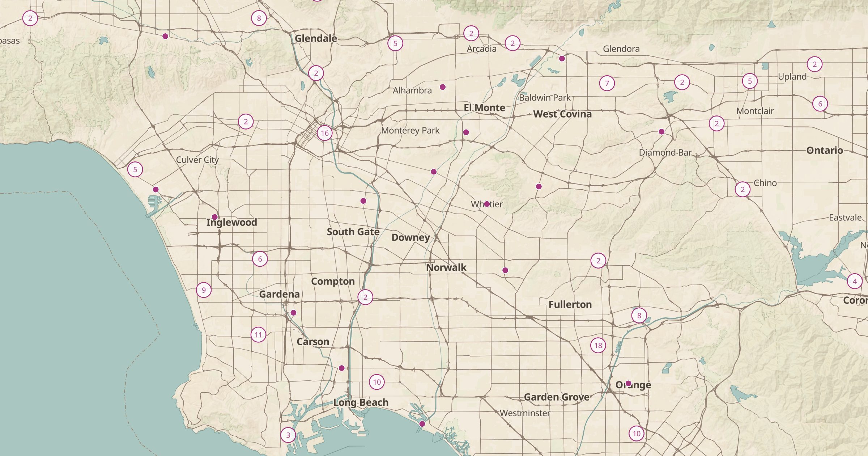Click the 8 cluster northwest of Glendale

click(259, 18)
